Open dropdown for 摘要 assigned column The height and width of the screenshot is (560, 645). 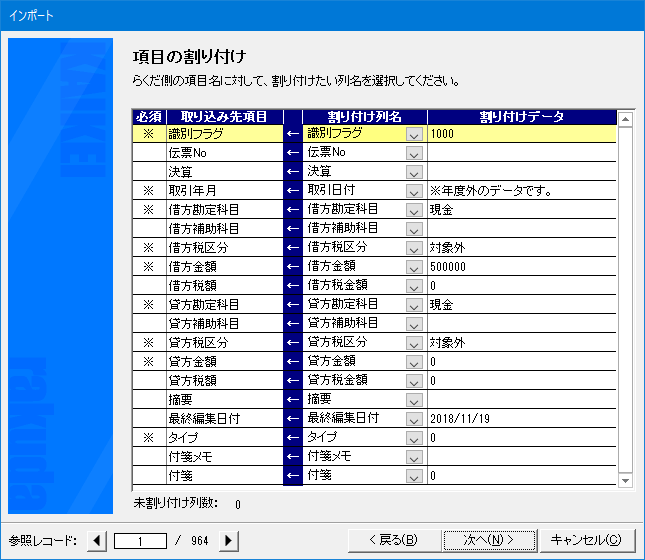414,399
